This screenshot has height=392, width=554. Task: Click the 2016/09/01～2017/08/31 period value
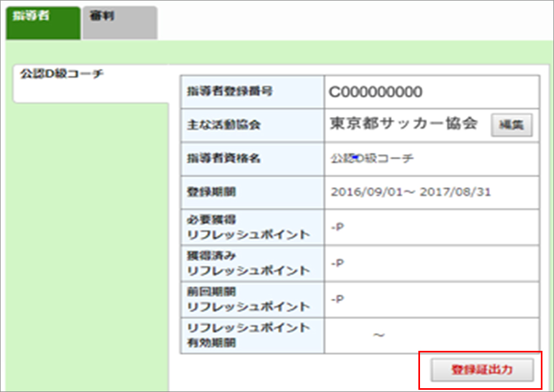pyautogui.click(x=411, y=192)
